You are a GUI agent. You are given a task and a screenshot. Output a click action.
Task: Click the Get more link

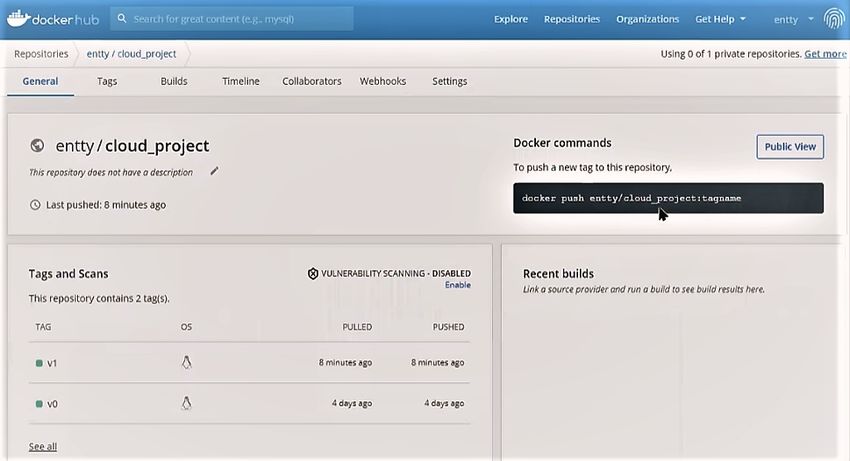825,54
